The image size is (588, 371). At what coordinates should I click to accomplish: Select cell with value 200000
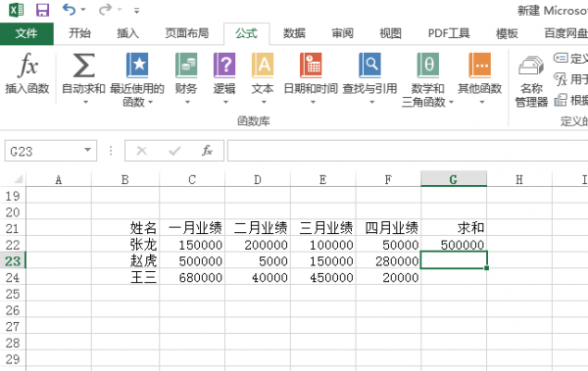[258, 245]
